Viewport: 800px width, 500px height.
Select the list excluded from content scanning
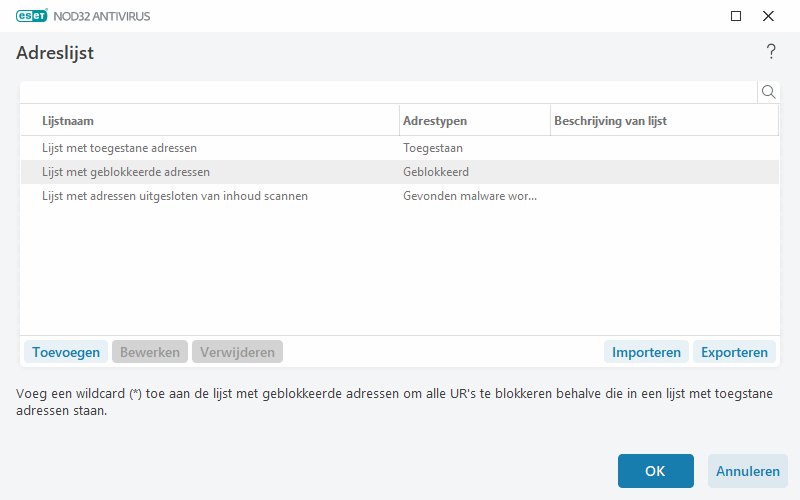tap(174, 196)
